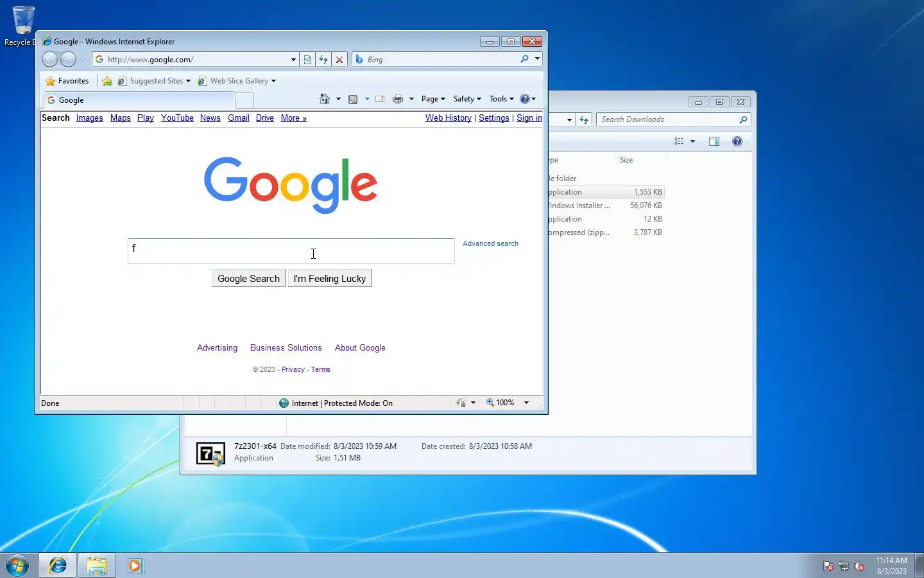Click the Action Center flag tray icon
Screen dimensions: 924x578
(x=828, y=566)
